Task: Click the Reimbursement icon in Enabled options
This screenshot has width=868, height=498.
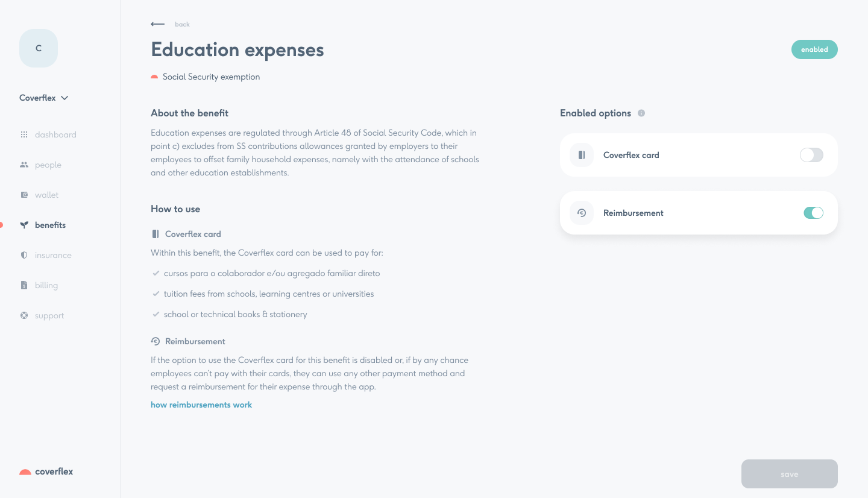Action: click(x=581, y=213)
